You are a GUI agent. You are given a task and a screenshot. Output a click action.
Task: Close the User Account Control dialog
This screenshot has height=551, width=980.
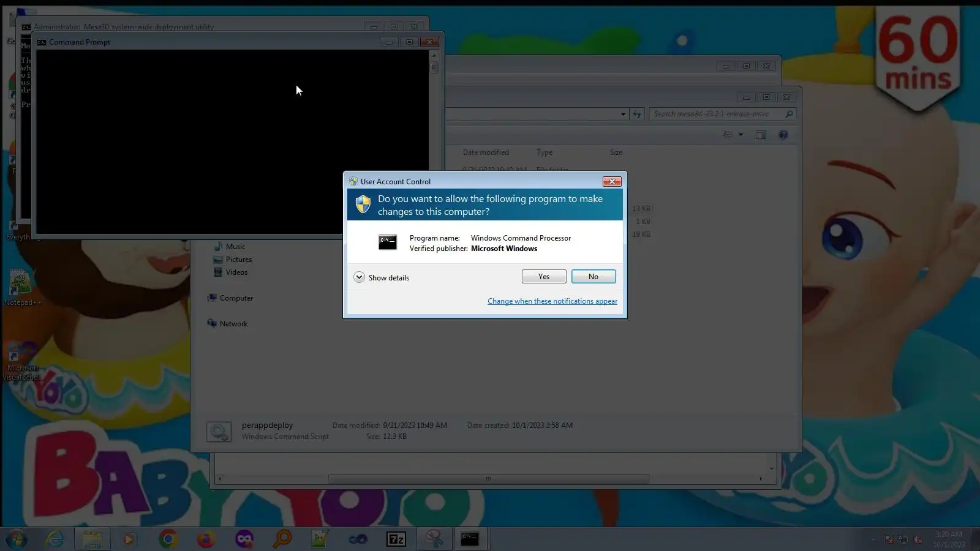612,181
